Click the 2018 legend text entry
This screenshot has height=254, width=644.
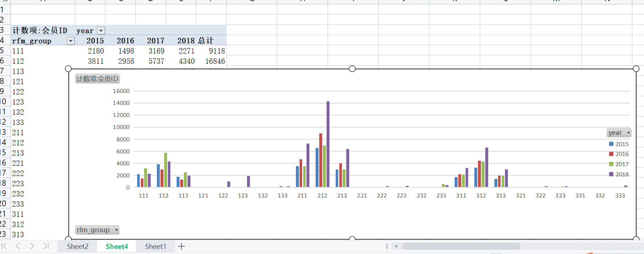pyautogui.click(x=622, y=174)
